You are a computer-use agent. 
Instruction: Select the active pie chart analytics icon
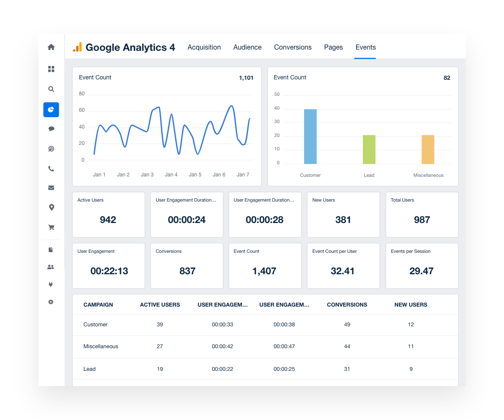coord(51,109)
